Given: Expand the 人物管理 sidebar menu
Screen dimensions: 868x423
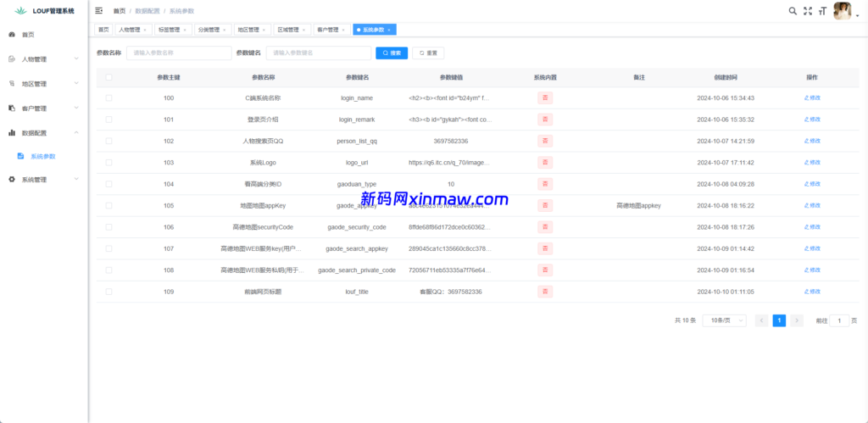Looking at the screenshot, I should click(x=76, y=58).
